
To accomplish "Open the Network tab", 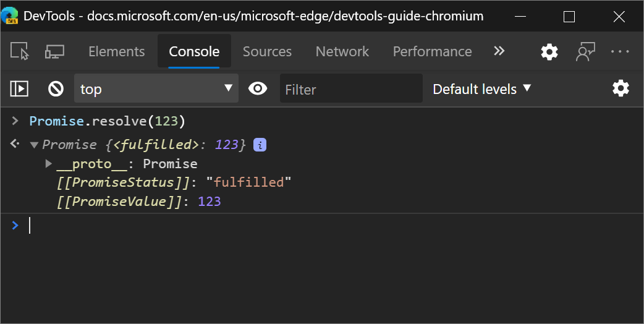I will 342,51.
